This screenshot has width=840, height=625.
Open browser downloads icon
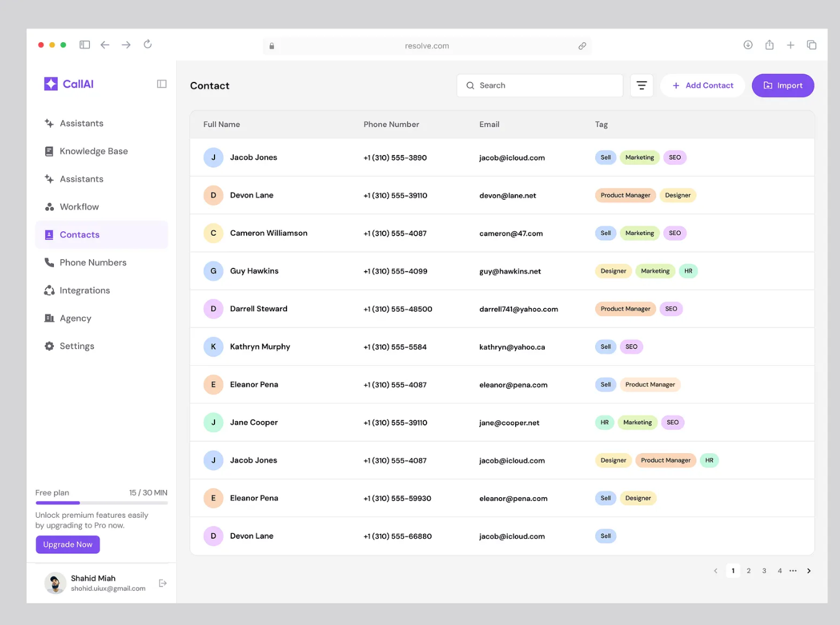(748, 45)
